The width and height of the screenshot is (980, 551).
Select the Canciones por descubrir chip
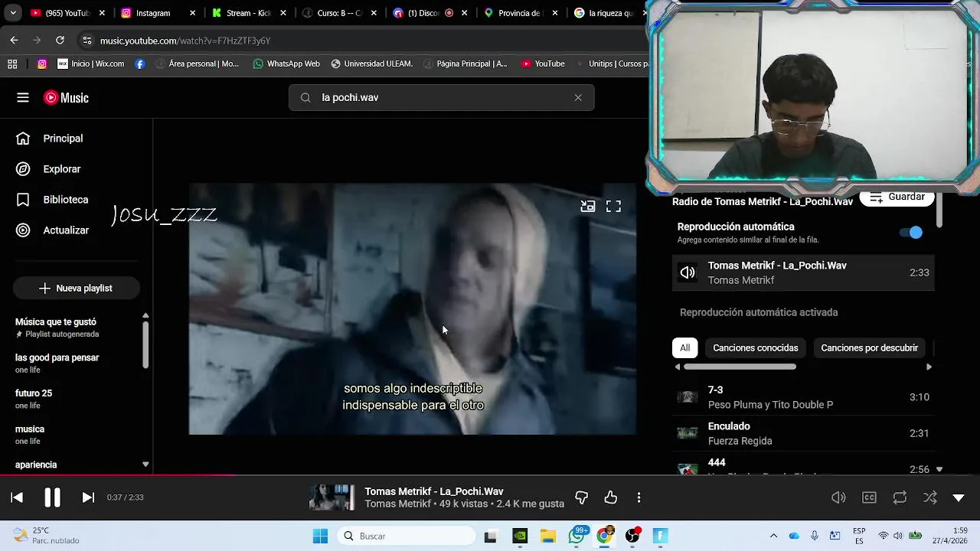(x=869, y=347)
